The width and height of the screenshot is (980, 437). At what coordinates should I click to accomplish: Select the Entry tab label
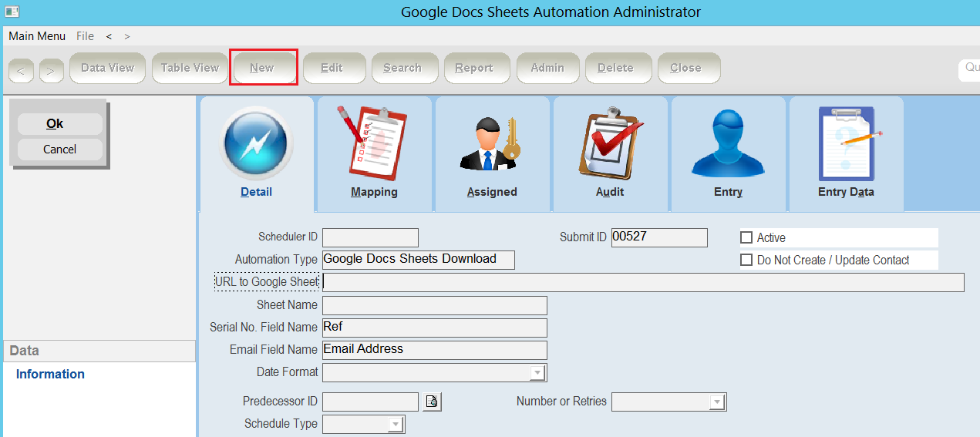tap(728, 192)
